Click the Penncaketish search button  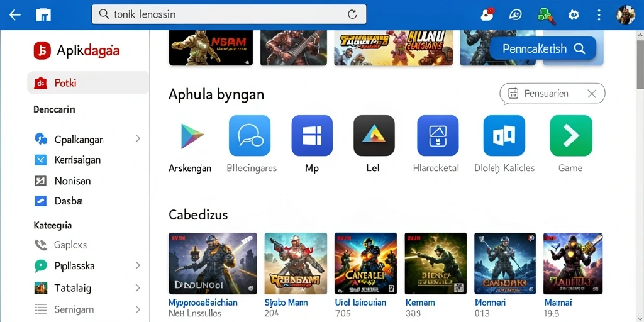543,48
